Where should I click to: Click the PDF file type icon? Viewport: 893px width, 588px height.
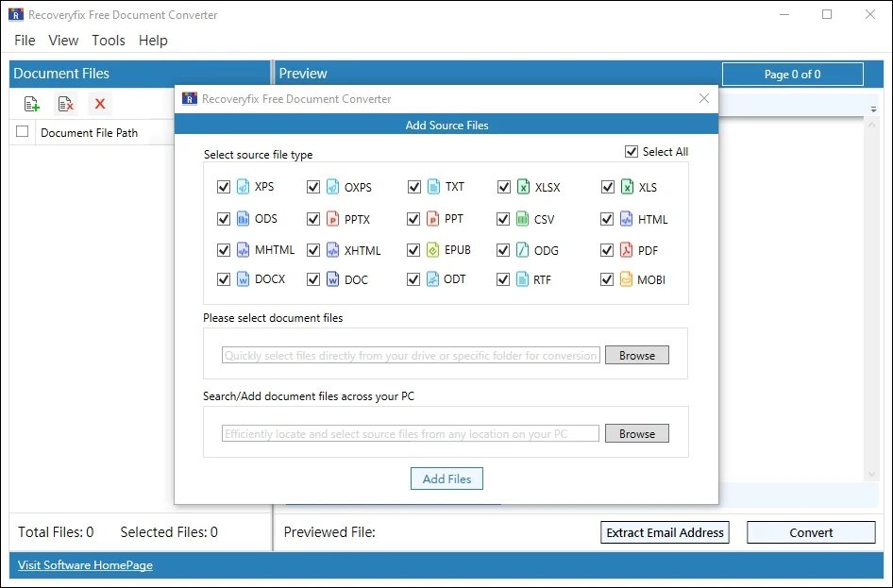click(x=627, y=250)
